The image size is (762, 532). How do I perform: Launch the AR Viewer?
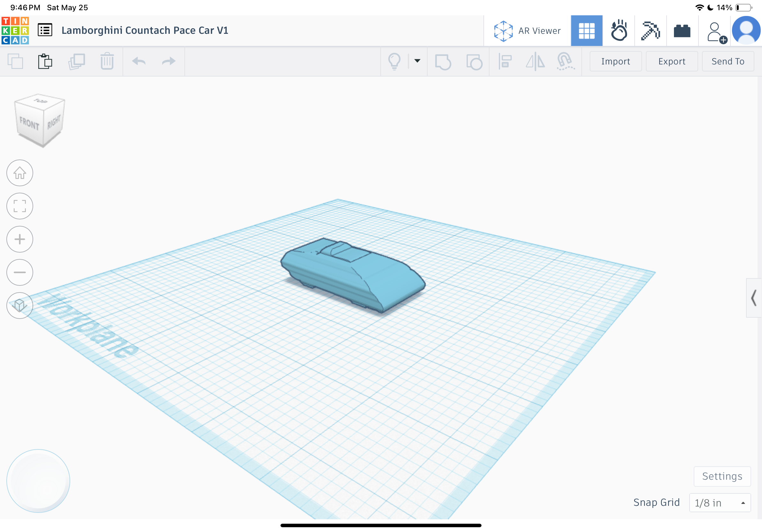[527, 31]
